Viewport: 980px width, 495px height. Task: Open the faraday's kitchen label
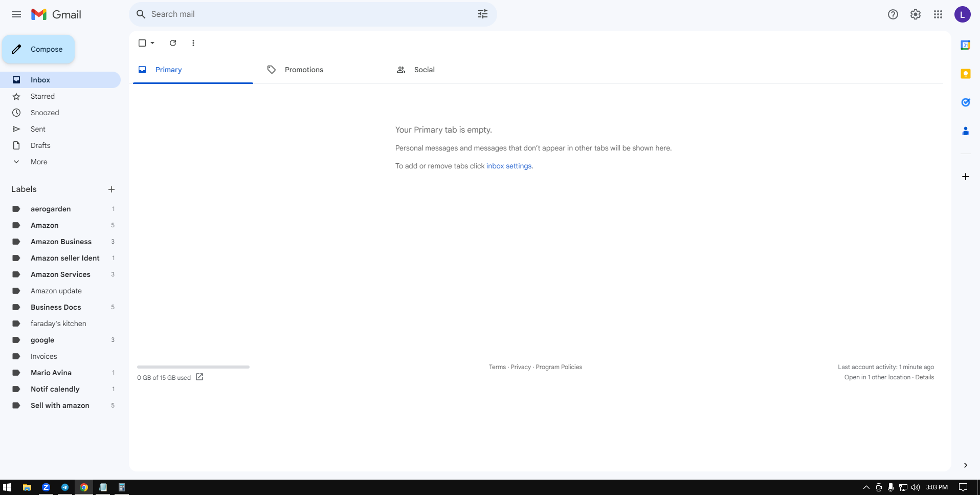click(60, 324)
